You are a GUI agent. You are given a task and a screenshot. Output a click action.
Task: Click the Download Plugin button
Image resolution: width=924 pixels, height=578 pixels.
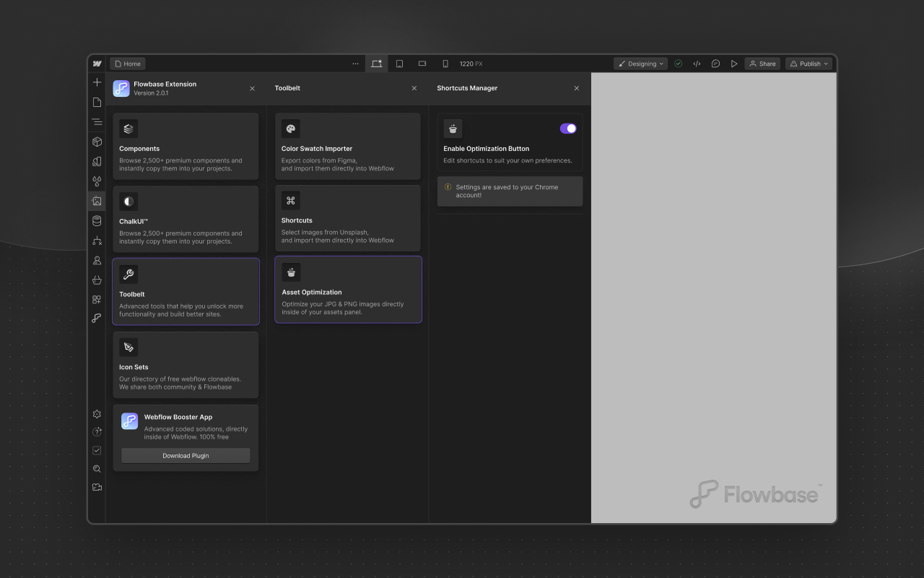pos(186,455)
